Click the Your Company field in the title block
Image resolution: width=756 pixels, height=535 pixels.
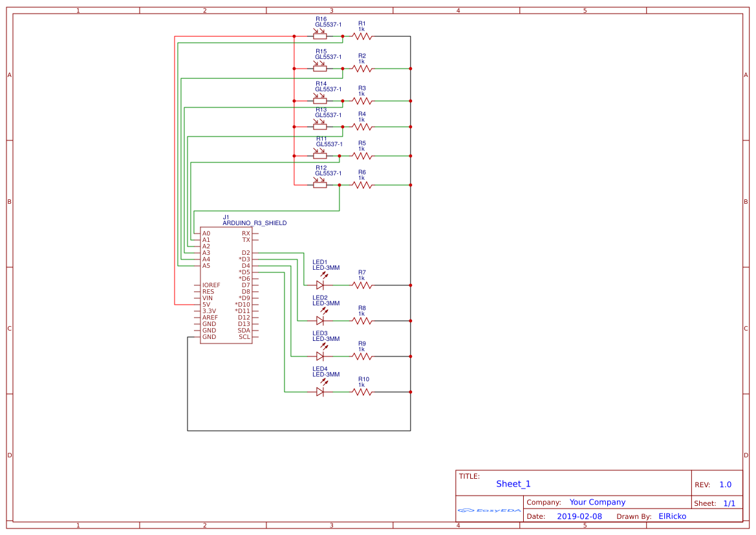click(597, 501)
